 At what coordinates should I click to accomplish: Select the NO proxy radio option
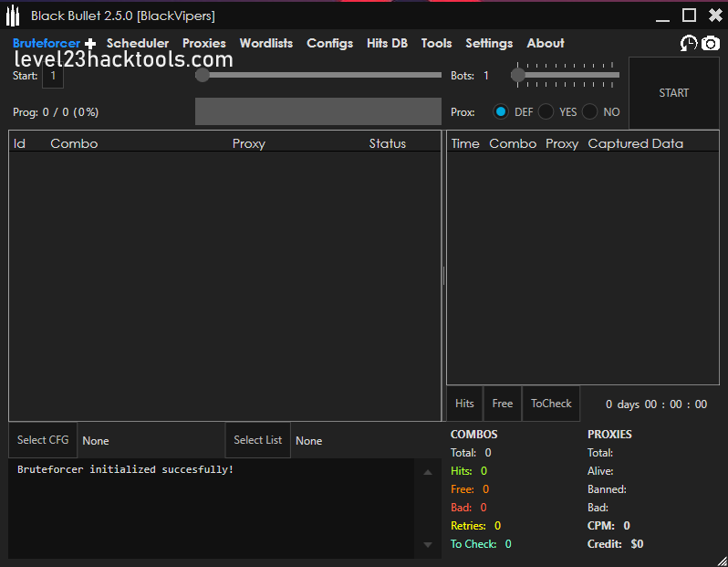589,111
